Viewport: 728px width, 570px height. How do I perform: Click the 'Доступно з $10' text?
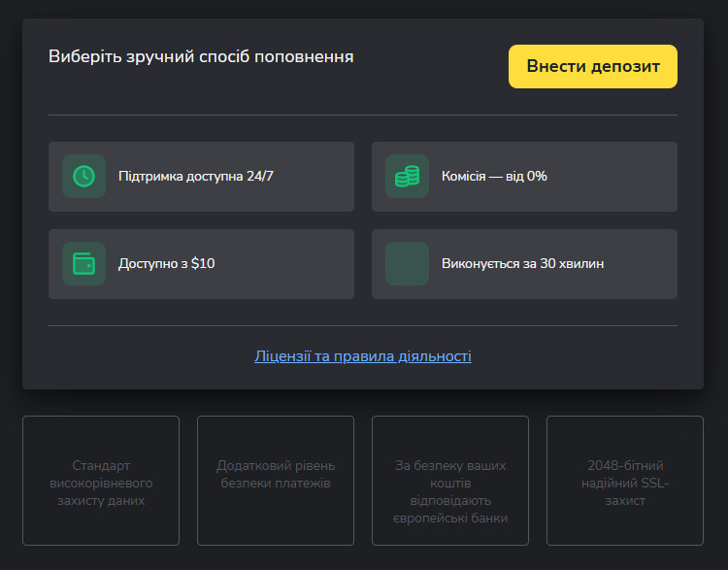point(166,264)
